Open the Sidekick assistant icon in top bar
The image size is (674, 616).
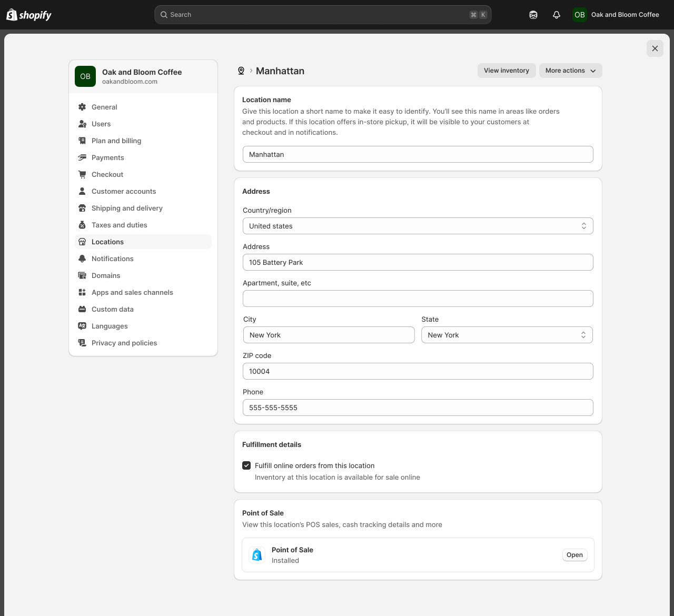533,15
